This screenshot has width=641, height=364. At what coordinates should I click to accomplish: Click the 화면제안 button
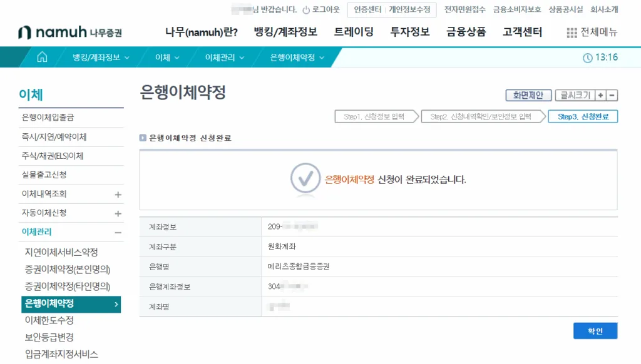pos(528,95)
